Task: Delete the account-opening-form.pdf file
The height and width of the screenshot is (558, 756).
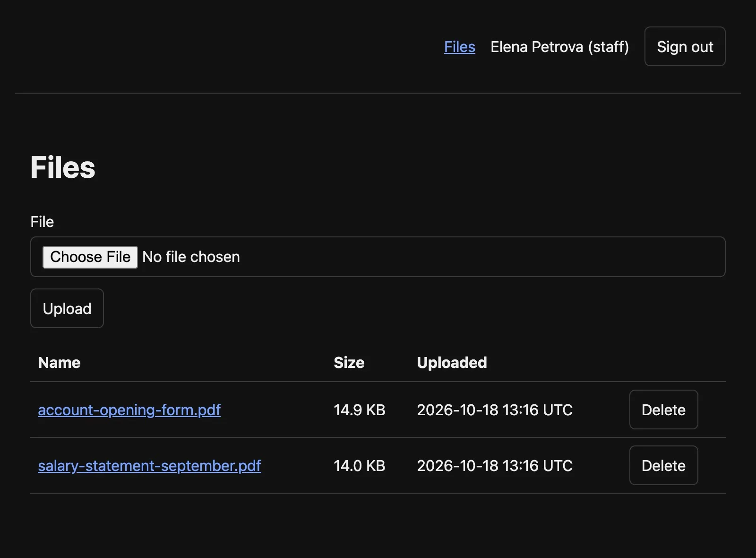Action: coord(663,410)
